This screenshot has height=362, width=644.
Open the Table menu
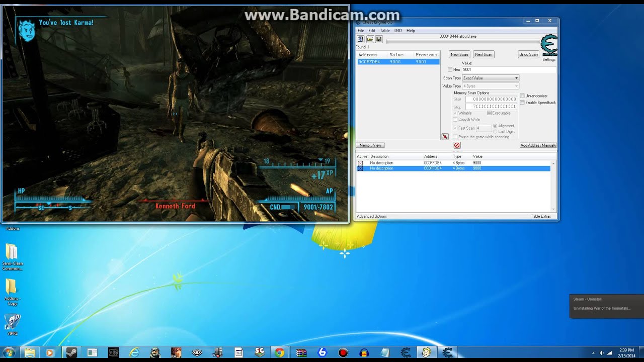(385, 31)
